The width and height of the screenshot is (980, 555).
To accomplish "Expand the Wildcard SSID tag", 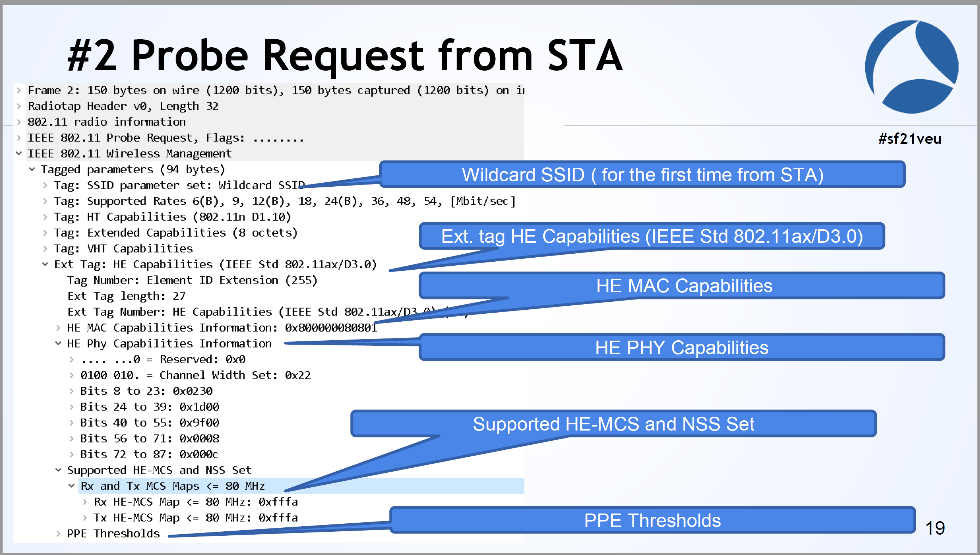I will click(45, 185).
